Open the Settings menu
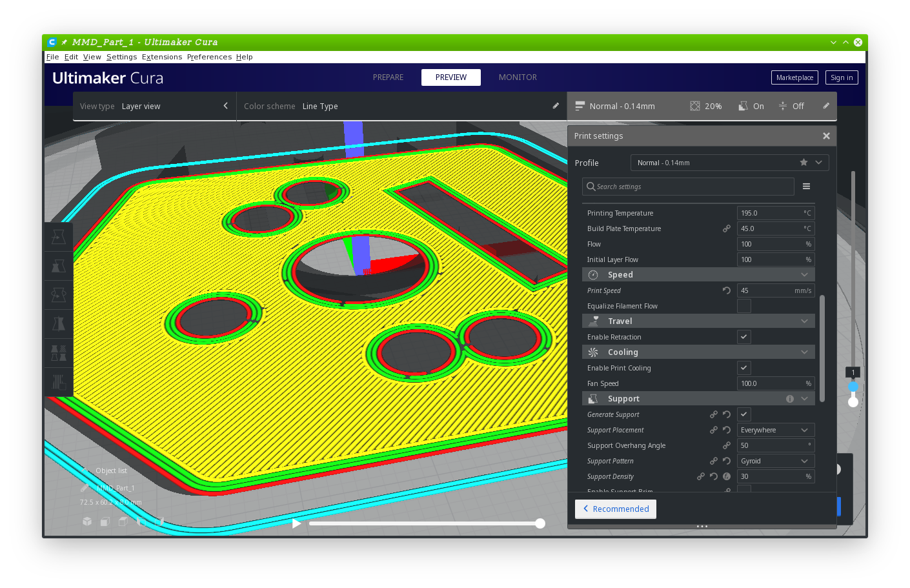 (121, 57)
